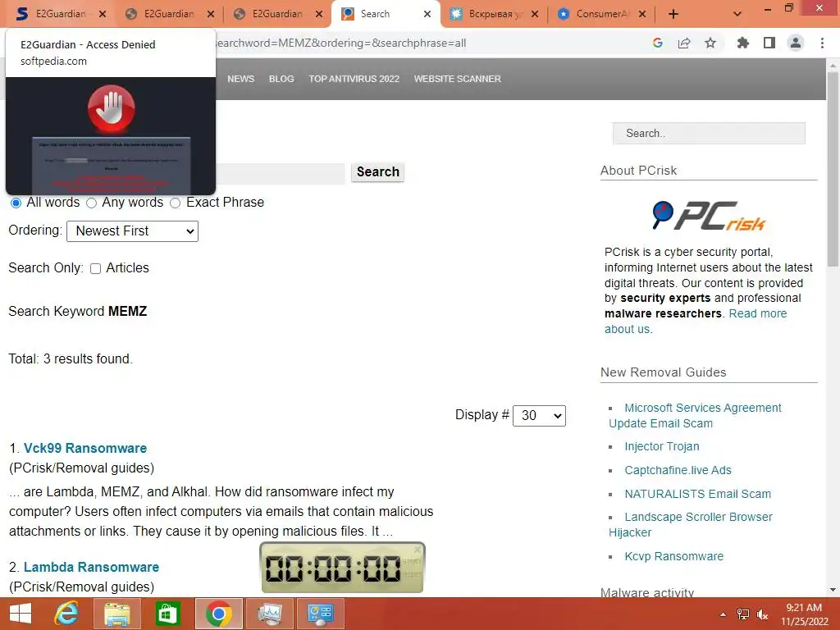Select the Exact Phrase radio button
Screen dimensions: 840x630
[176, 203]
